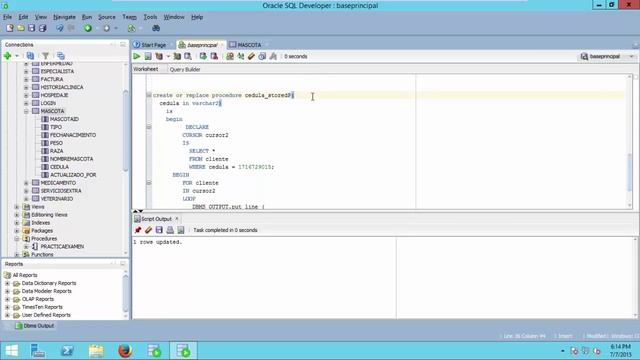The width and height of the screenshot is (640, 360).
Task: Expand the LOGIN table node
Action: (26, 103)
